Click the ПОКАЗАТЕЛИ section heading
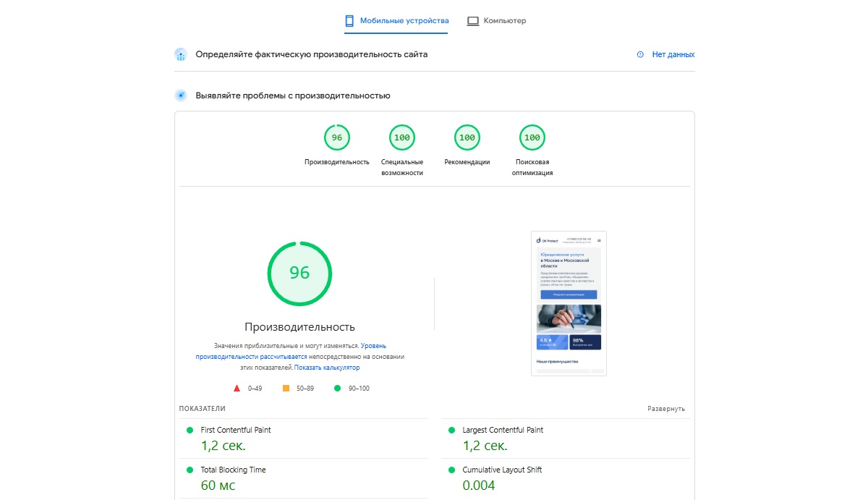The width and height of the screenshot is (868, 500). pyautogui.click(x=203, y=409)
